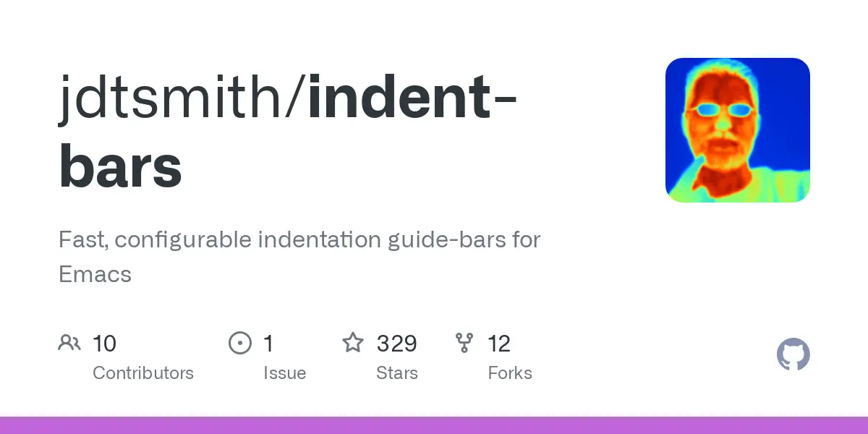The width and height of the screenshot is (868, 434).
Task: Click the bold word "bars" in title
Action: (120, 168)
